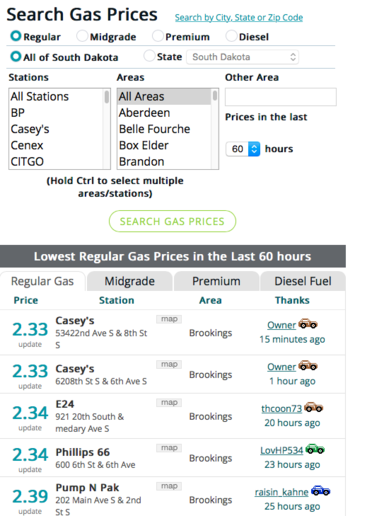Screen dimensions: 384x516
Task: Select the State radio button
Action: coord(149,56)
